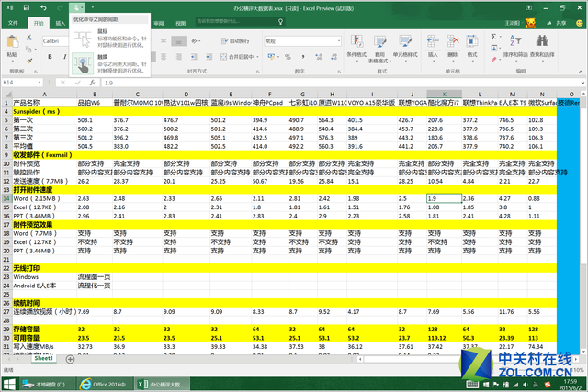The width and height of the screenshot is (588, 392).
Task: Copy with the clipboard copy icon
Action: (28, 49)
